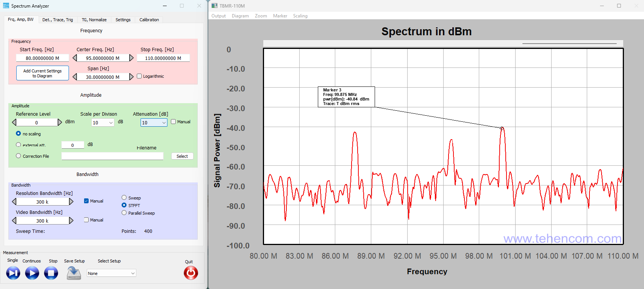This screenshot has width=644, height=289.
Task: Click the Stop Freq. input field
Action: [x=163, y=58]
